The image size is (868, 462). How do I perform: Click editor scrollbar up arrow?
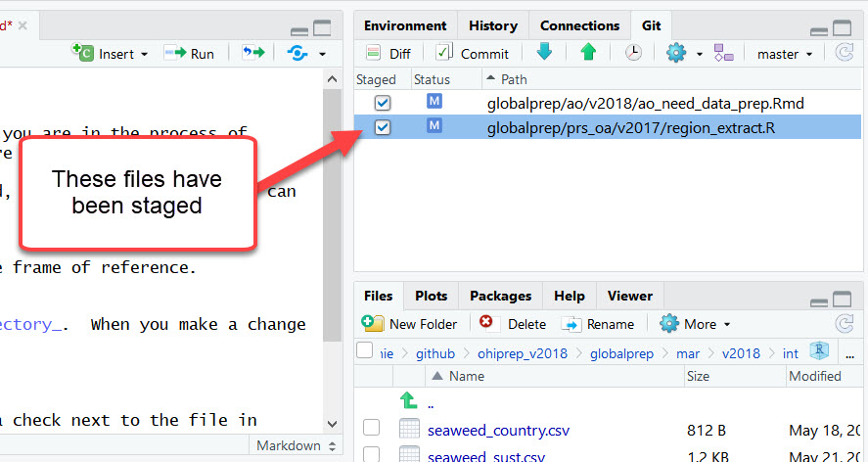coord(332,78)
